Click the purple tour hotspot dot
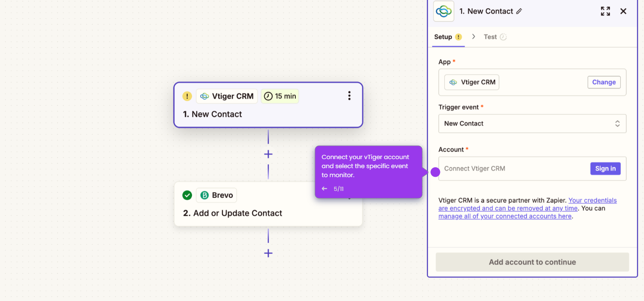Viewport: 644px width, 301px height. tap(435, 172)
